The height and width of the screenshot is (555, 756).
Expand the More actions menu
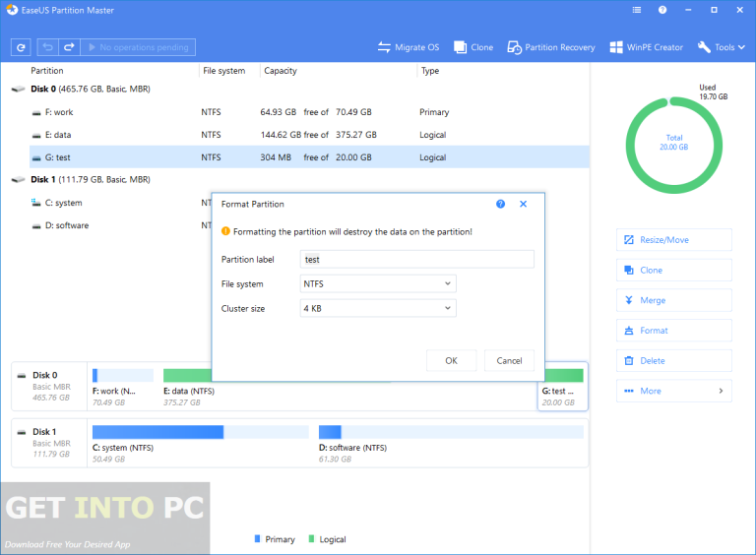click(x=674, y=391)
